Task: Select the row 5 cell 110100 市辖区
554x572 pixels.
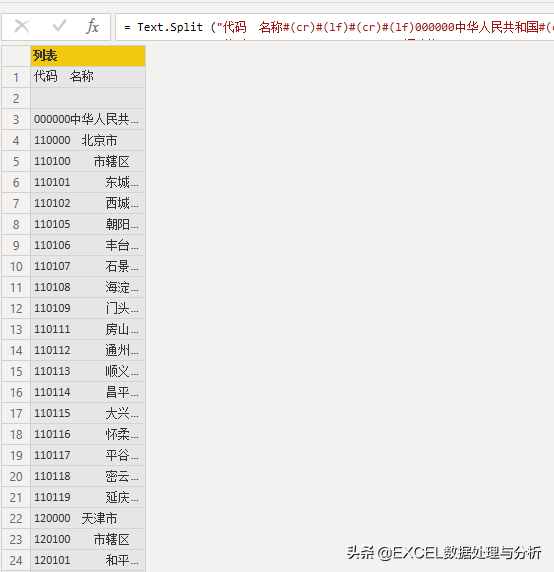Action: 88,161
